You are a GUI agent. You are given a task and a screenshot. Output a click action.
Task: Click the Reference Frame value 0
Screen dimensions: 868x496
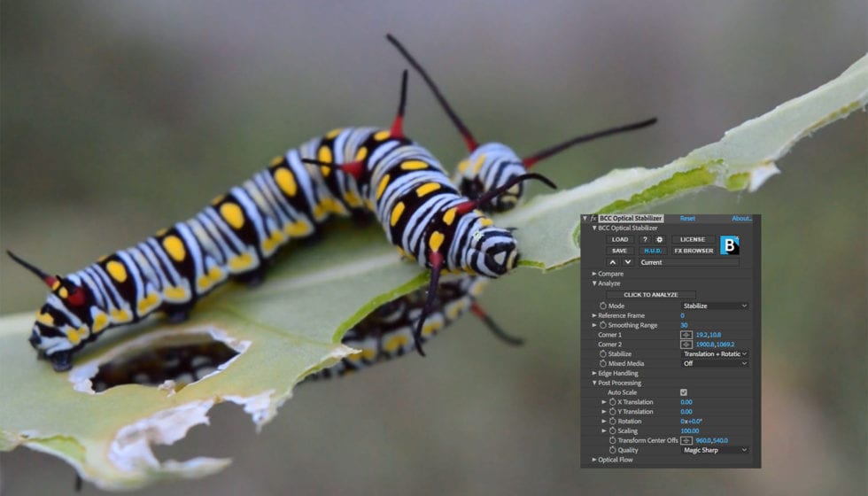click(683, 315)
